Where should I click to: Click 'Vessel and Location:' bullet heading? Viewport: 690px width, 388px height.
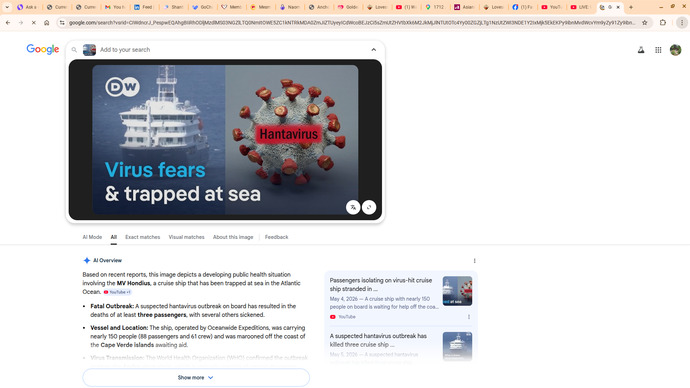(x=119, y=328)
